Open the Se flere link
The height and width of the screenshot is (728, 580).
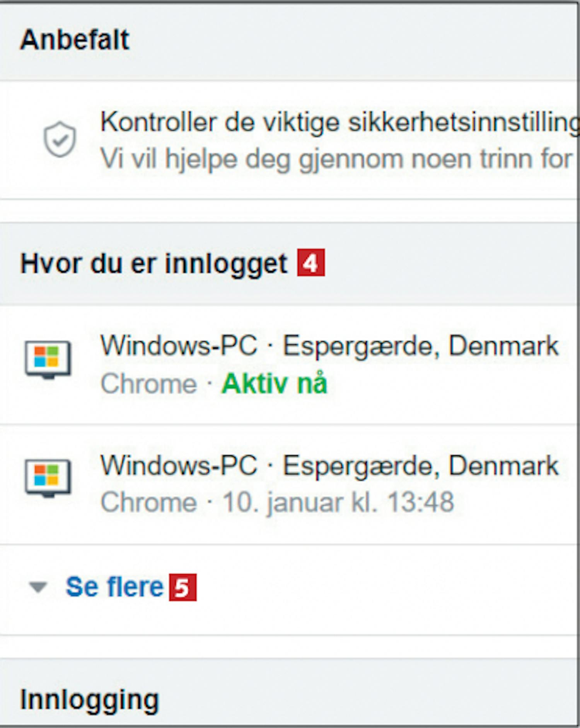pos(114,587)
